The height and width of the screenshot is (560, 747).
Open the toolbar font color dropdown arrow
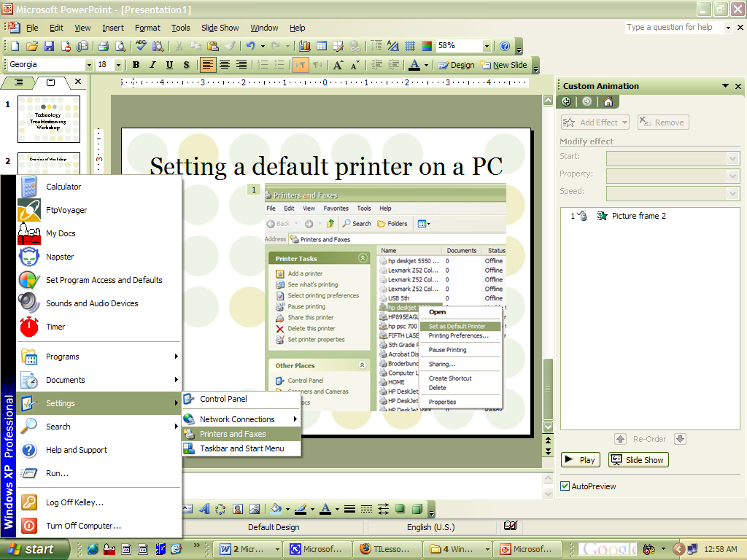coord(426,65)
